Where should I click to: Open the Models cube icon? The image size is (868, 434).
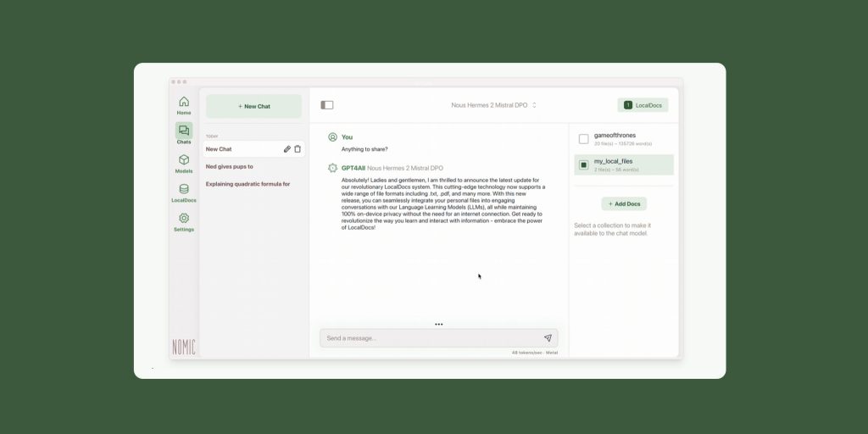pyautogui.click(x=184, y=160)
